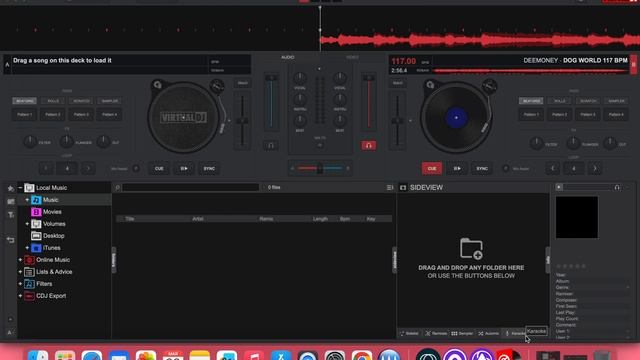
Task: Sort by the Length column header
Action: [320, 219]
